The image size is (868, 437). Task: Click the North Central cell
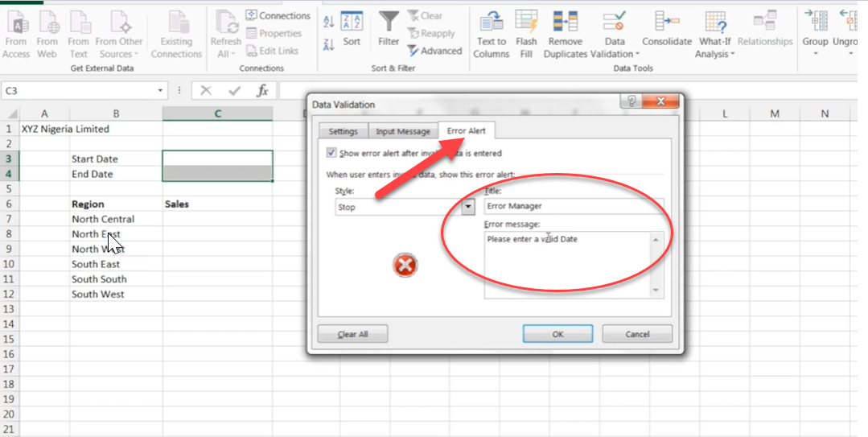pos(116,219)
